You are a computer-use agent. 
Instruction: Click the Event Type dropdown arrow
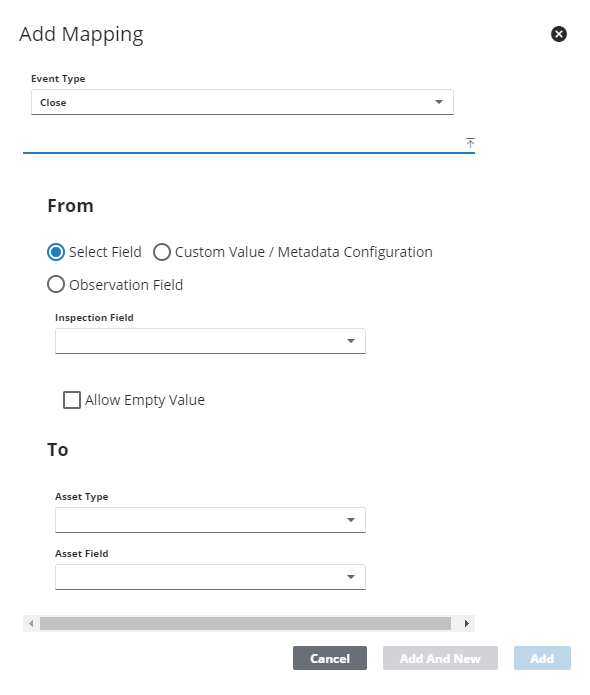pyautogui.click(x=439, y=102)
